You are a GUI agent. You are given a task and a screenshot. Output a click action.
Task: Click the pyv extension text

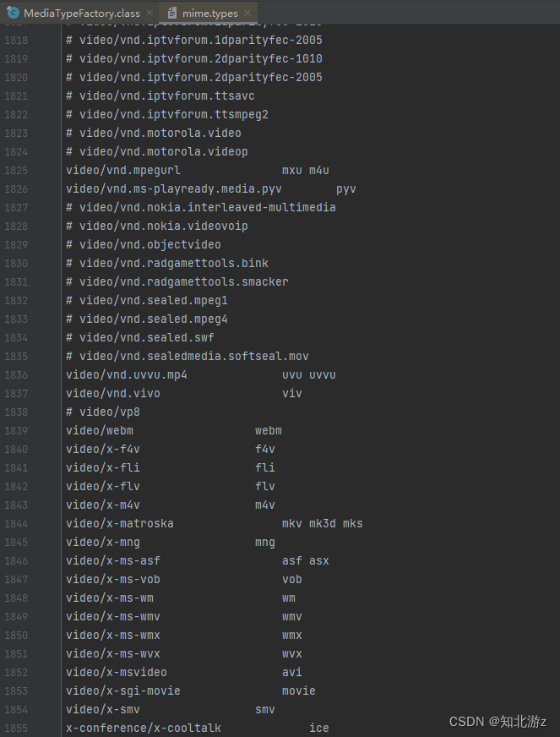(x=345, y=189)
